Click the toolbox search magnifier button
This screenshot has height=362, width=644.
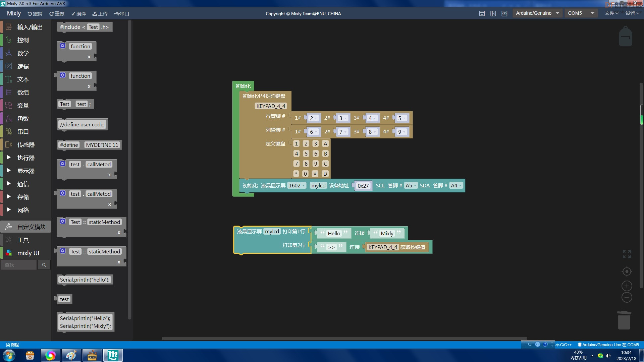pos(44,265)
